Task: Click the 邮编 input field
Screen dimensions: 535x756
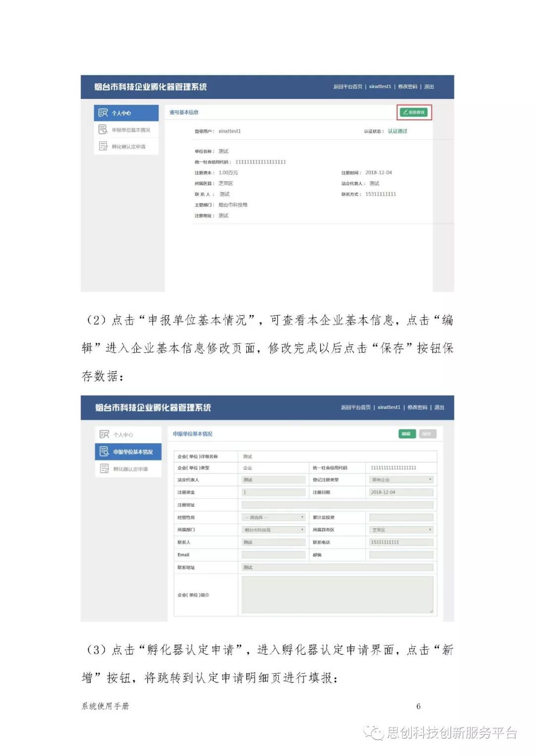Action: point(401,555)
